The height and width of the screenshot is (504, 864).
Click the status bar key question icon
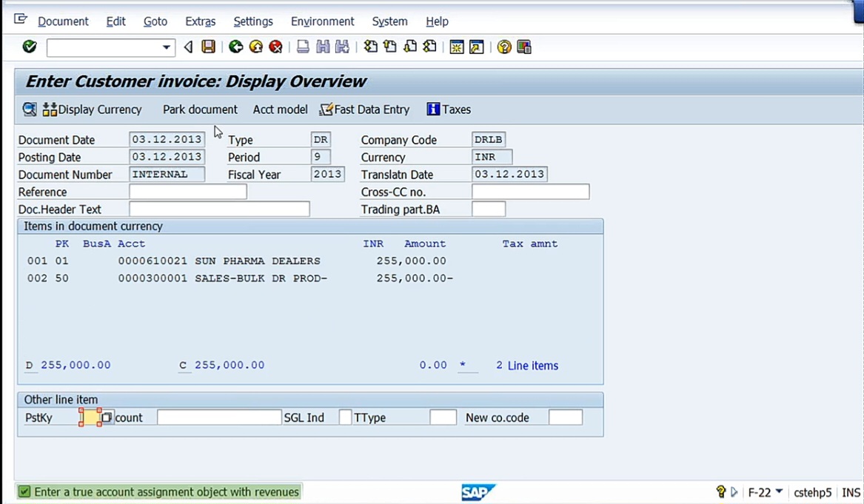pyautogui.click(x=720, y=491)
